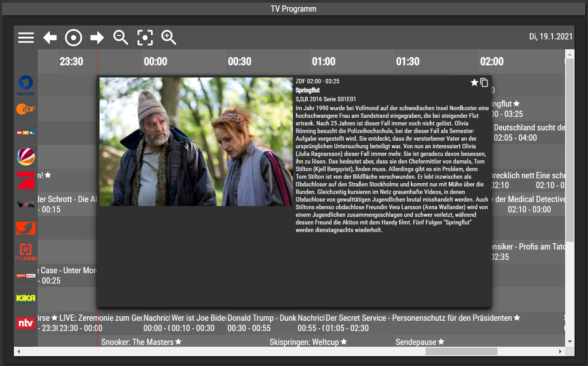
Task: Go forward with the right arrow
Action: [97, 38]
